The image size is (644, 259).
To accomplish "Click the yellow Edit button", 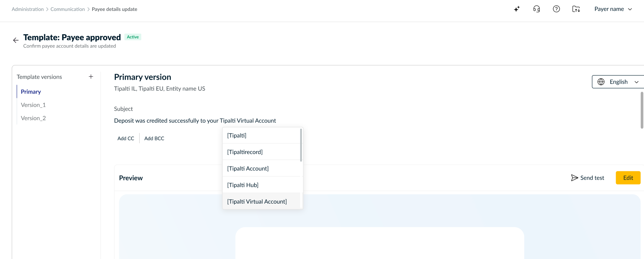I will coord(628,178).
